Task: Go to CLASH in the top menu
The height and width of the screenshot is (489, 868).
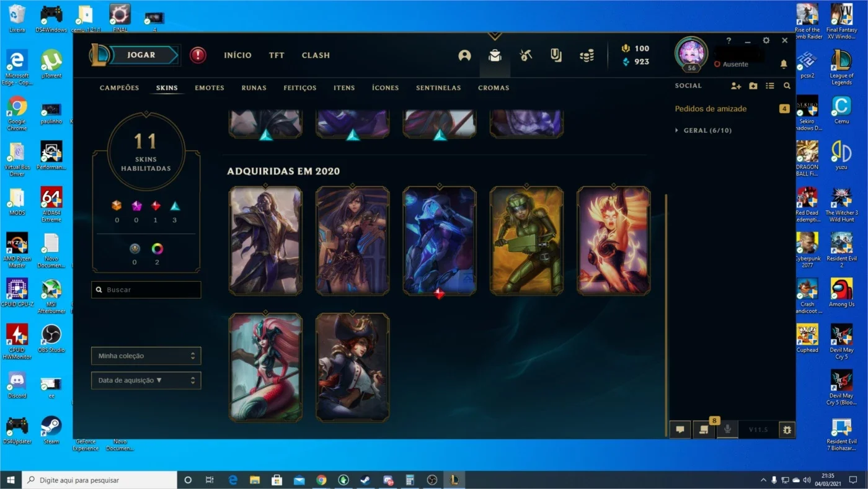Action: (x=316, y=55)
